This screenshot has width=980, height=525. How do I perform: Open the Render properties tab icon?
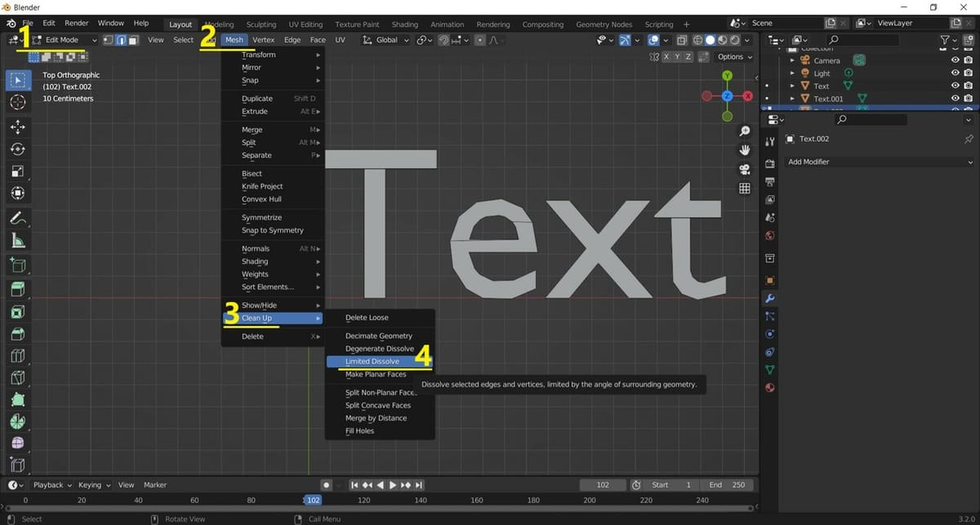769,163
